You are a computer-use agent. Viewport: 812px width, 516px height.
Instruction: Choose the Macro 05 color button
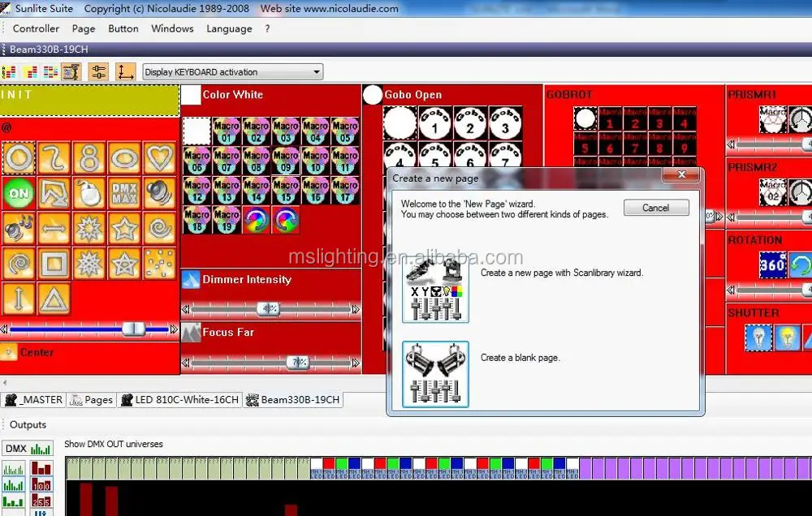[345, 130]
